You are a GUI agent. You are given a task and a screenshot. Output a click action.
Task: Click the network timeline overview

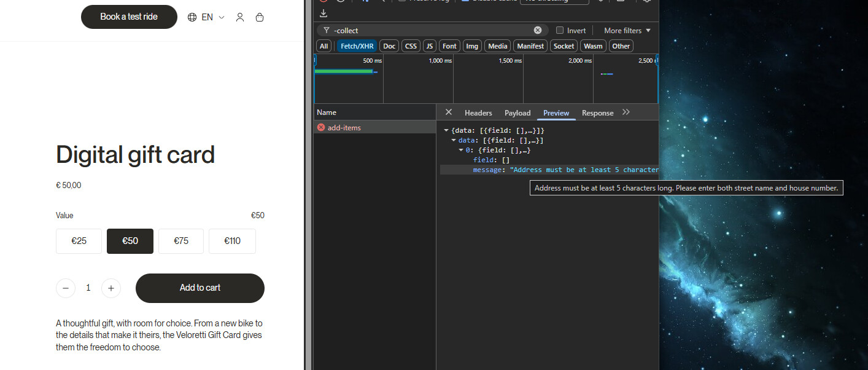[486, 79]
